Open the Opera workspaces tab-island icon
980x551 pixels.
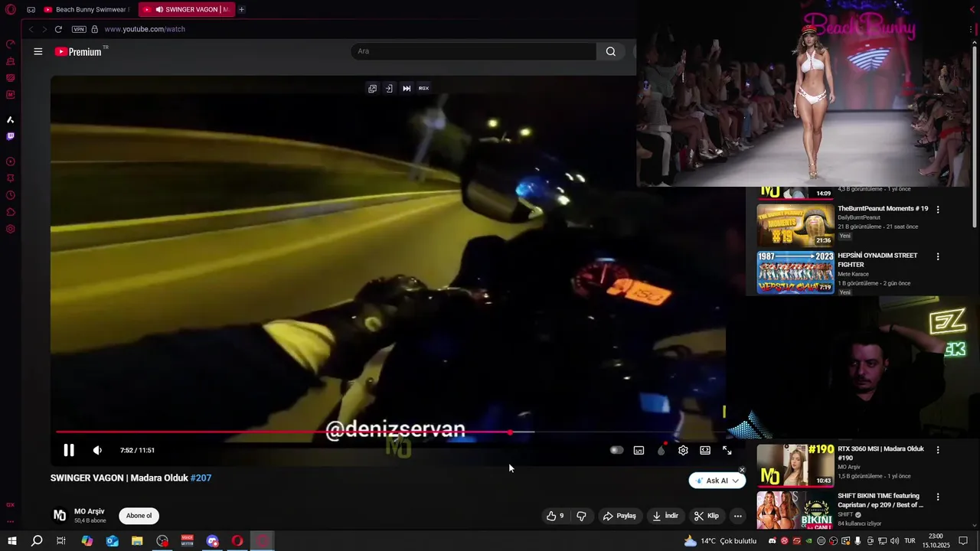[x=31, y=10]
